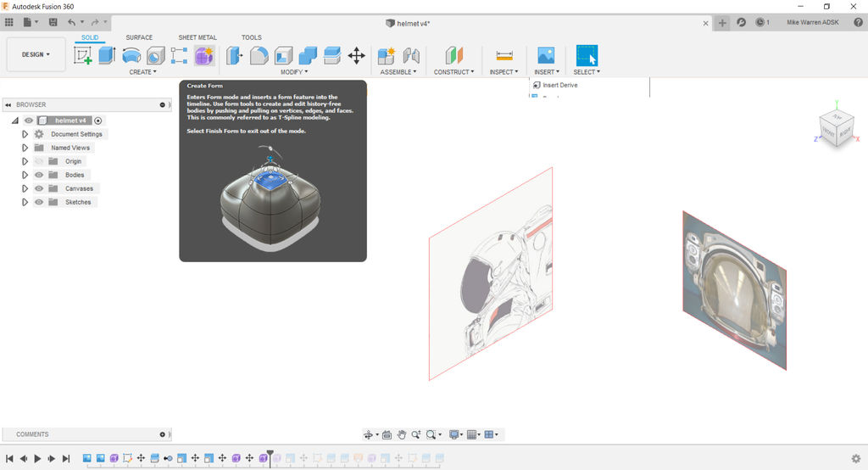Select the Shell tool
Screen dimensions: 868x470
(x=283, y=55)
